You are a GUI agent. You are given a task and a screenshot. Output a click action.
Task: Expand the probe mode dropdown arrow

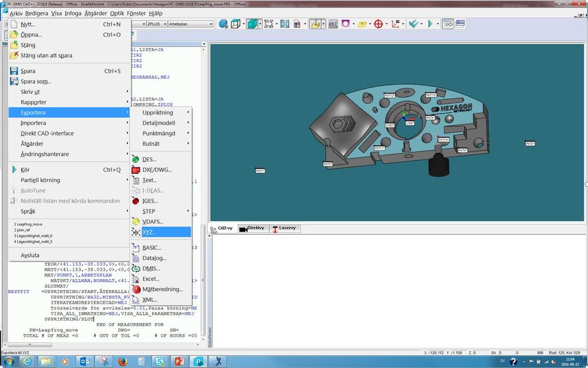pyautogui.click(x=323, y=24)
